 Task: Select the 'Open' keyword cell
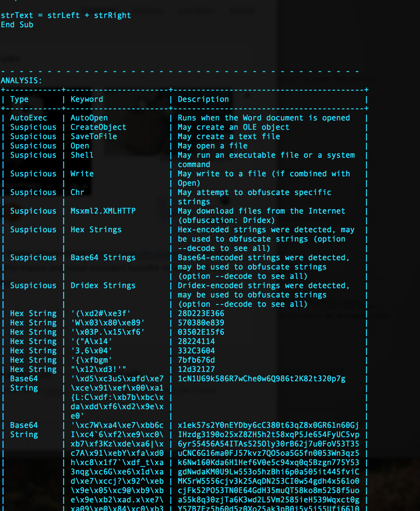[80, 146]
